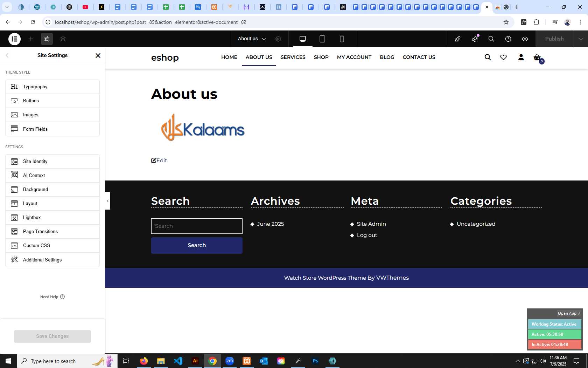The height and width of the screenshot is (368, 588).
Task: Open the June 2025 archive link
Action: (271, 224)
